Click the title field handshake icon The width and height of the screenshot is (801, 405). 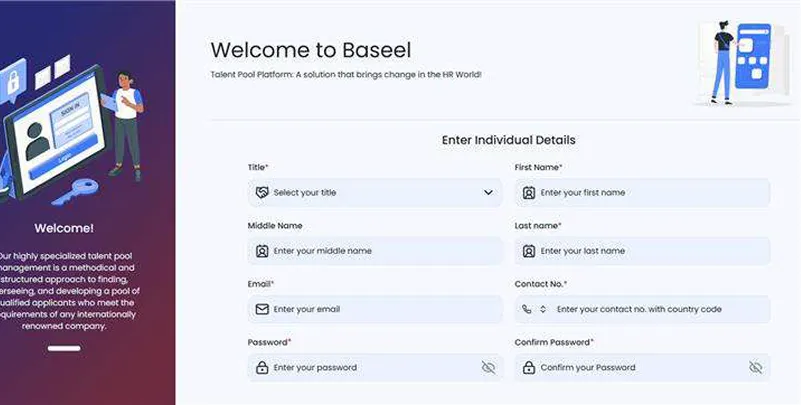click(262, 193)
